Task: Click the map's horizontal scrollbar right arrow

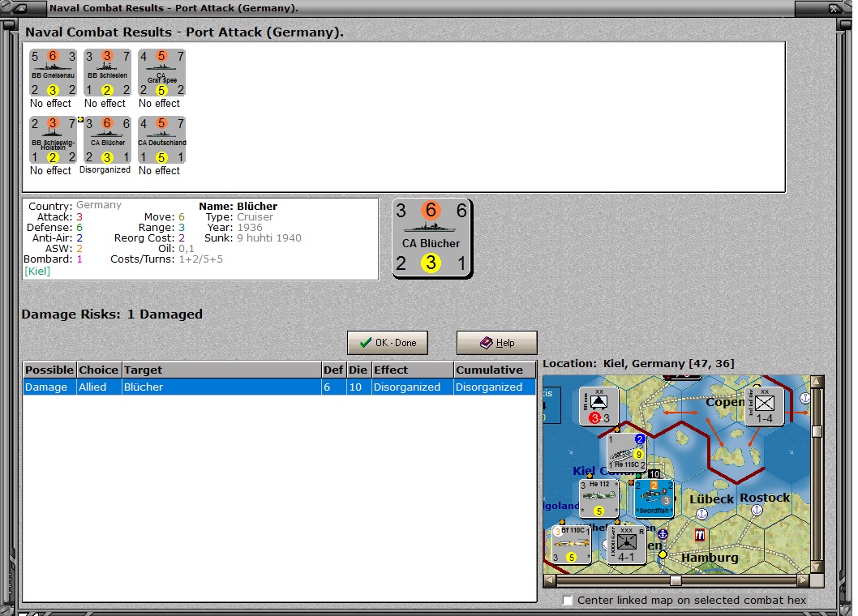Action: [804, 580]
